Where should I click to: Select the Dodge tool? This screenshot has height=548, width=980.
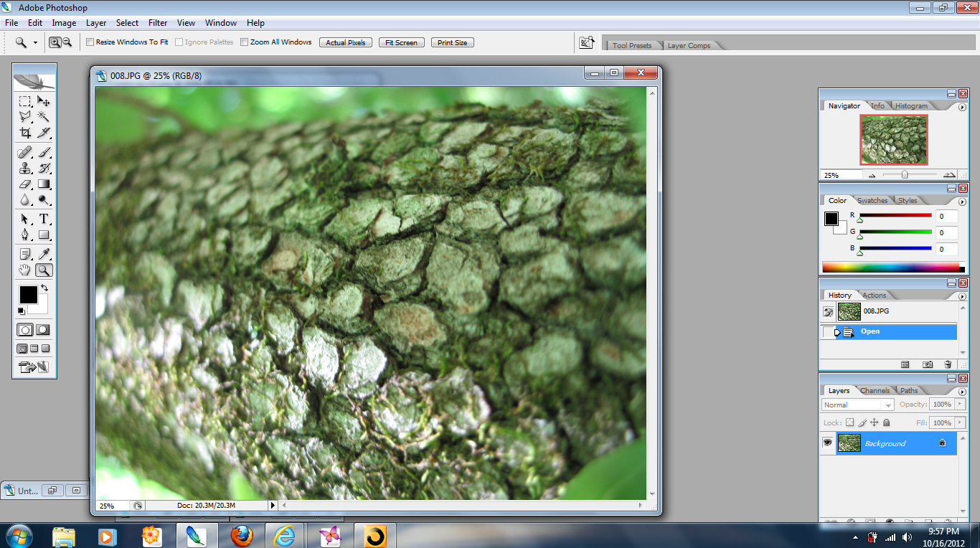click(x=44, y=200)
